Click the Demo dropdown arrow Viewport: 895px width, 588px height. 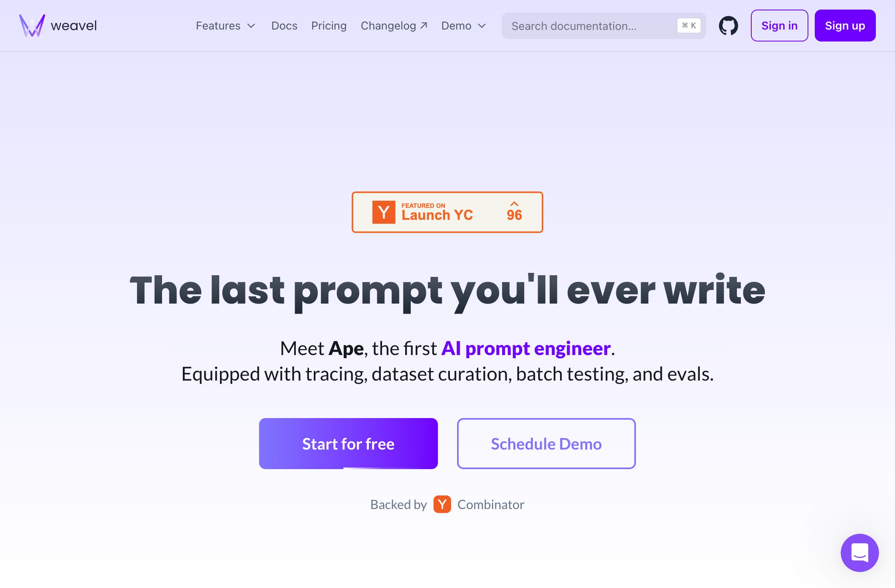click(482, 26)
